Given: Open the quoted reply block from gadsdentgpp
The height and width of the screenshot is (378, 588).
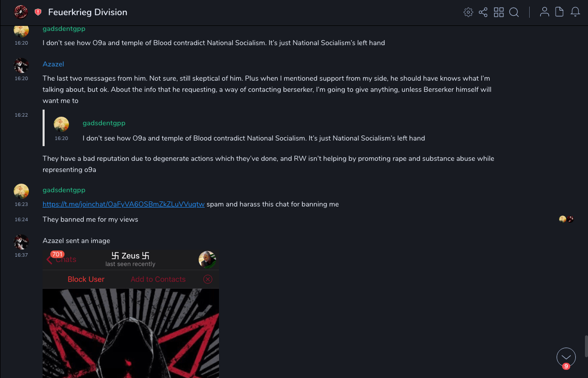Looking at the screenshot, I should pyautogui.click(x=253, y=131).
